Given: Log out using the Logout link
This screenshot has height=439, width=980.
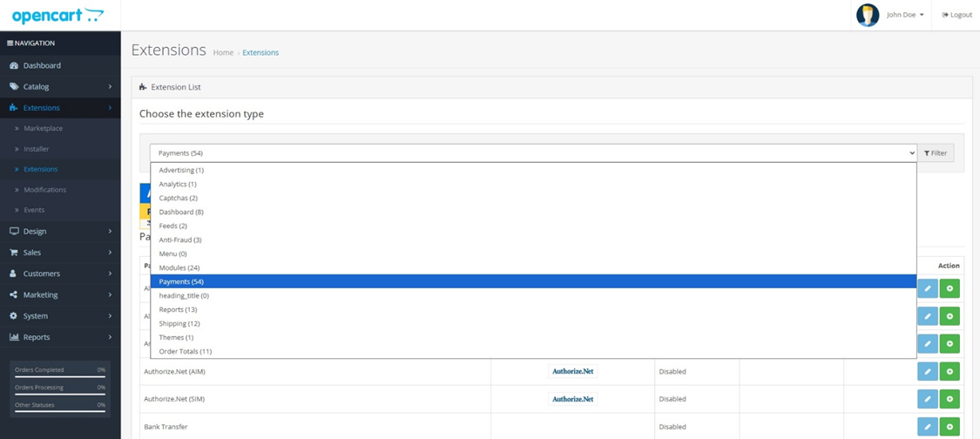Looking at the screenshot, I should tap(956, 15).
